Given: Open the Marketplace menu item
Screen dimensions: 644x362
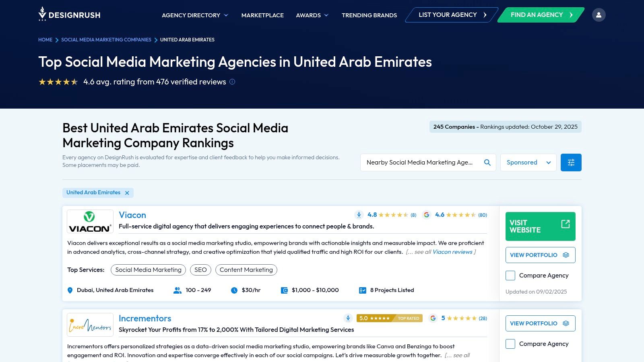Looking at the screenshot, I should pyautogui.click(x=262, y=15).
